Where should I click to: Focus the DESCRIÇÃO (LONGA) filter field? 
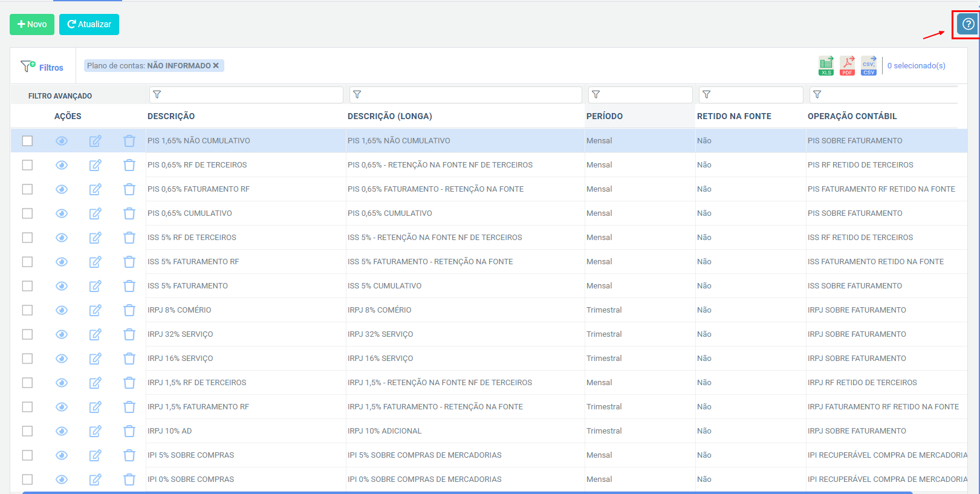(x=466, y=95)
